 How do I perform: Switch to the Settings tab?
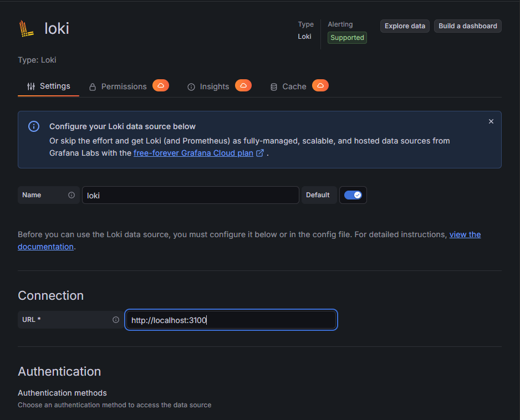pos(49,86)
